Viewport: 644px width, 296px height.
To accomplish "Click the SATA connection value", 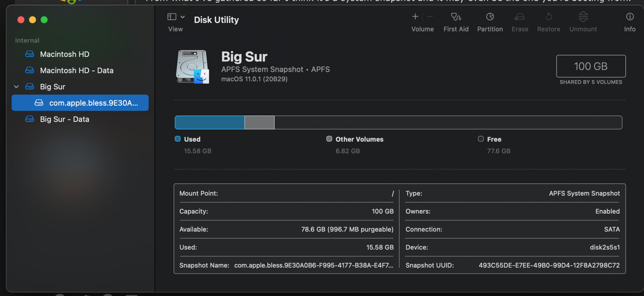I will 612,229.
